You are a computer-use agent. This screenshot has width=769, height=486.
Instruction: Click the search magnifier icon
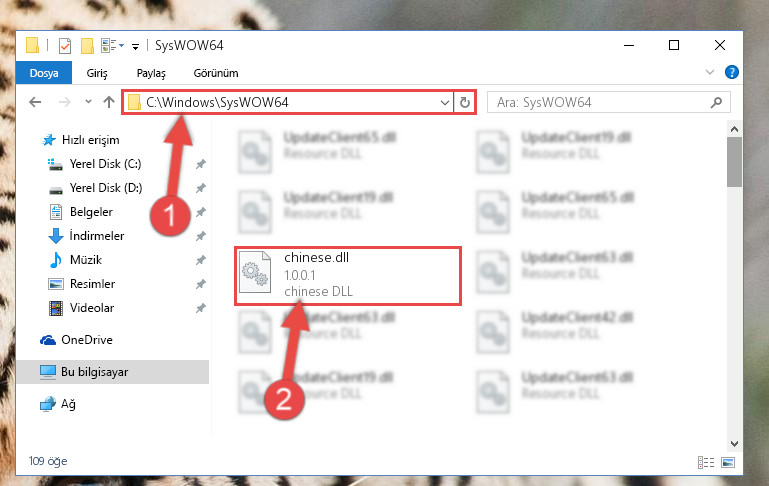pos(716,102)
